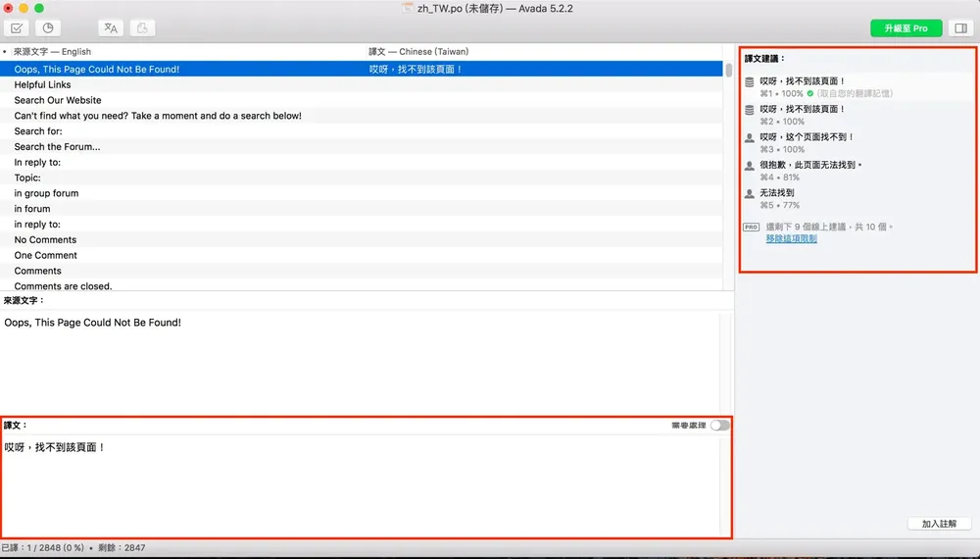Click 升級至 Pro upgrade button

(x=906, y=28)
